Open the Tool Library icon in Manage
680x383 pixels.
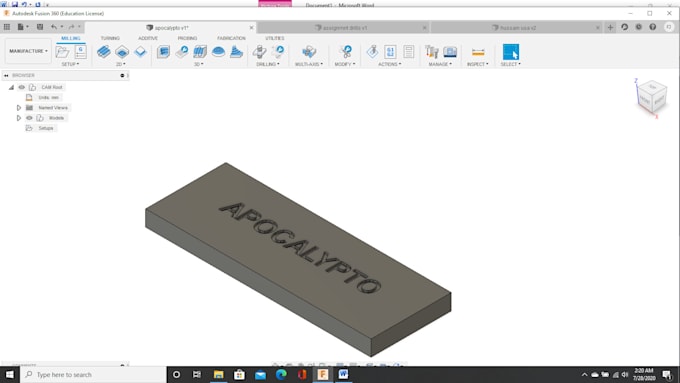[432, 52]
